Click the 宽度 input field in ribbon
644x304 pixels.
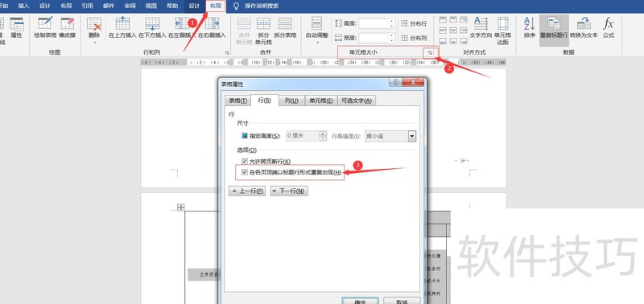pyautogui.click(x=374, y=38)
